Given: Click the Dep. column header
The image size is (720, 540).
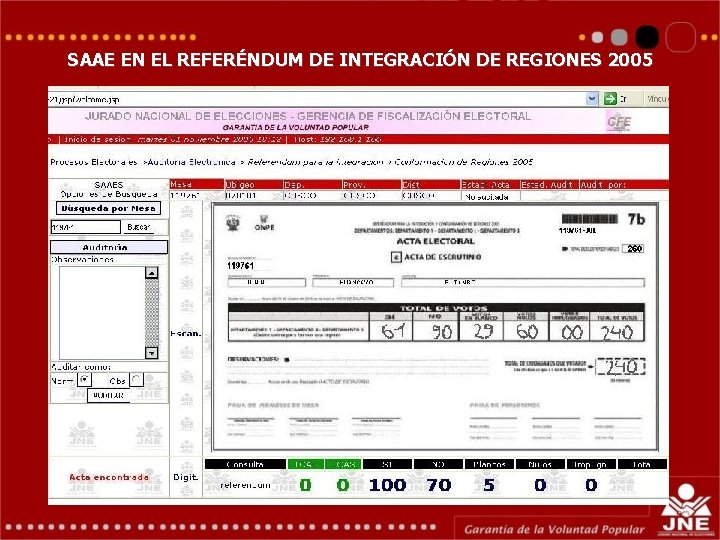Looking at the screenshot, I should click(x=313, y=184).
